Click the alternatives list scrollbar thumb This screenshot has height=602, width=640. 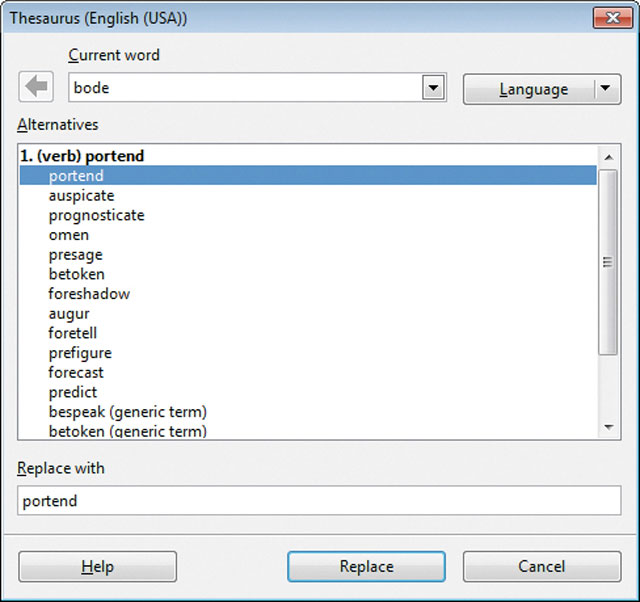tap(606, 262)
